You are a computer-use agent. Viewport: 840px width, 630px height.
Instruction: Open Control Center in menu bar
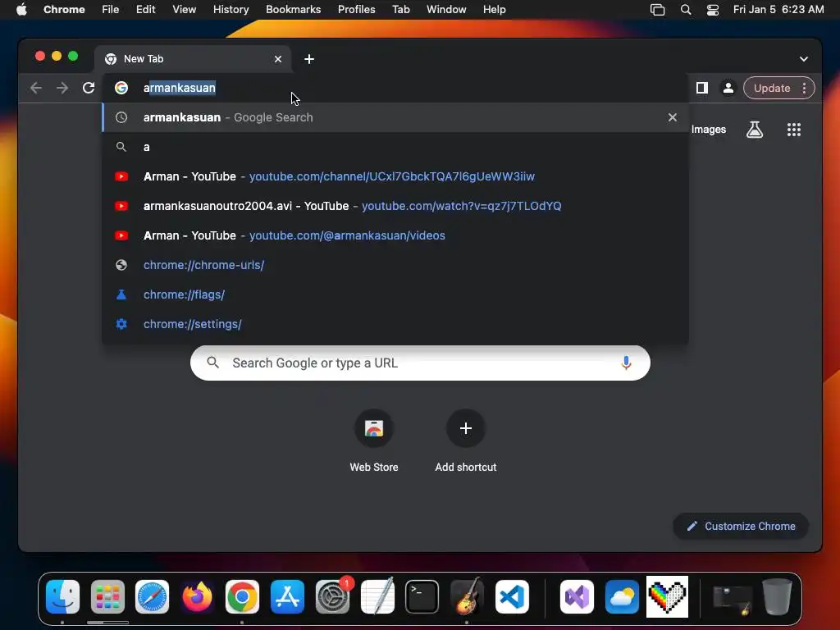(713, 9)
